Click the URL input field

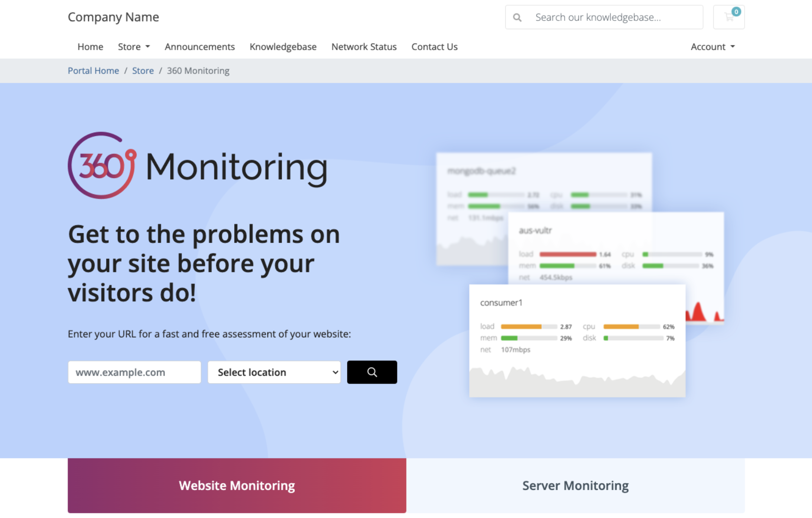point(134,372)
